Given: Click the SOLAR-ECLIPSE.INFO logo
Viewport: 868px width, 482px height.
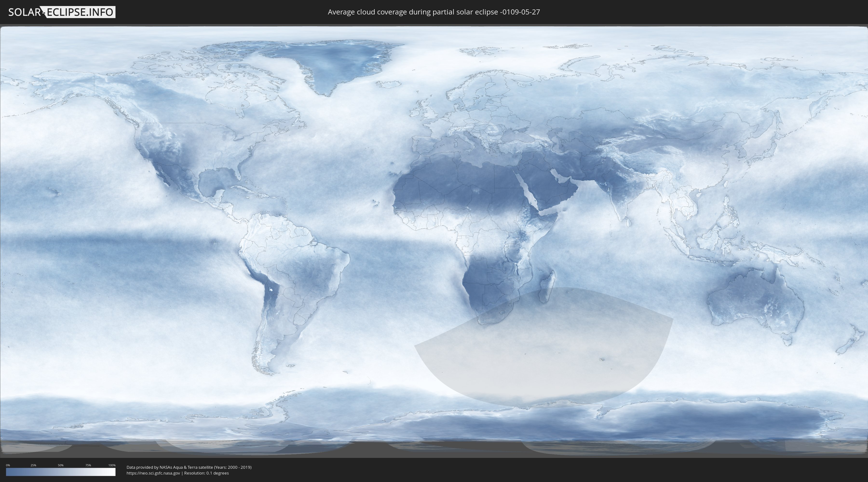Looking at the screenshot, I should (x=62, y=12).
